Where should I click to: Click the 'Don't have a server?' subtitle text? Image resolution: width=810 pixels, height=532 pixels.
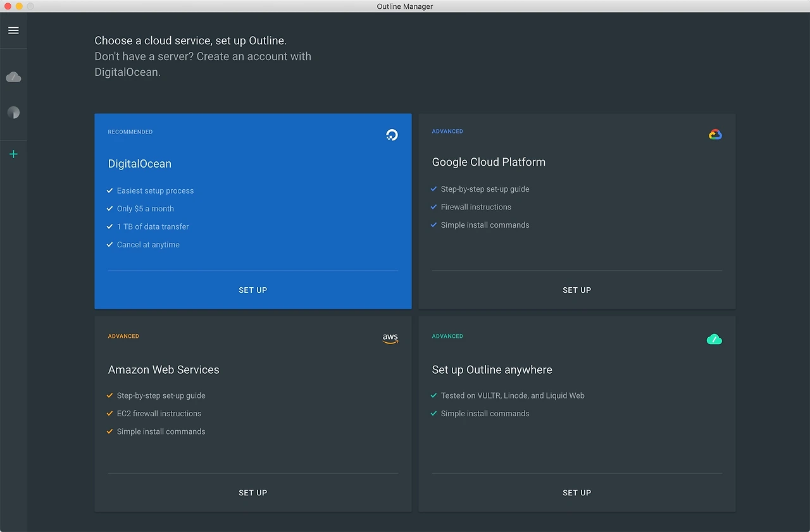(x=203, y=65)
